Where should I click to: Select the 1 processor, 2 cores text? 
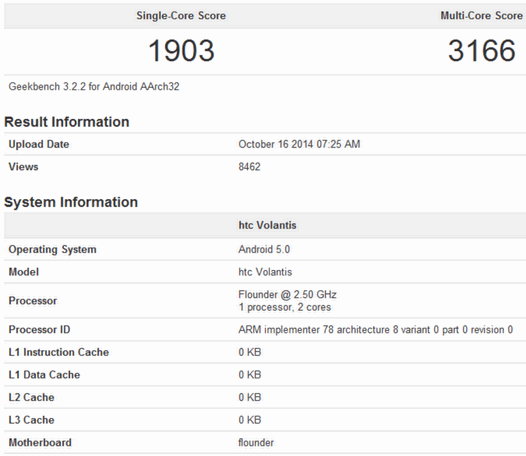click(284, 307)
